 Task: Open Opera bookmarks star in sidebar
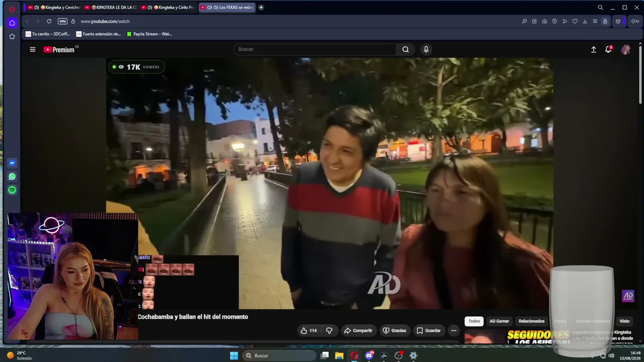point(12,36)
